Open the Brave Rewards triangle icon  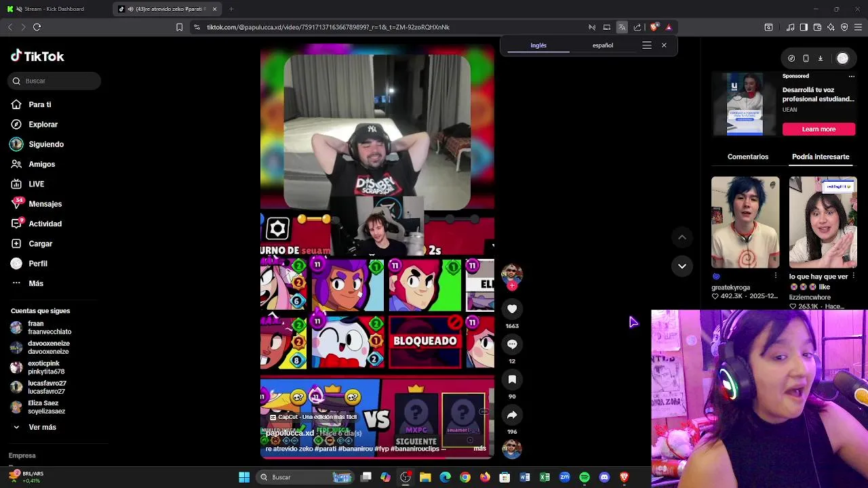click(x=669, y=27)
